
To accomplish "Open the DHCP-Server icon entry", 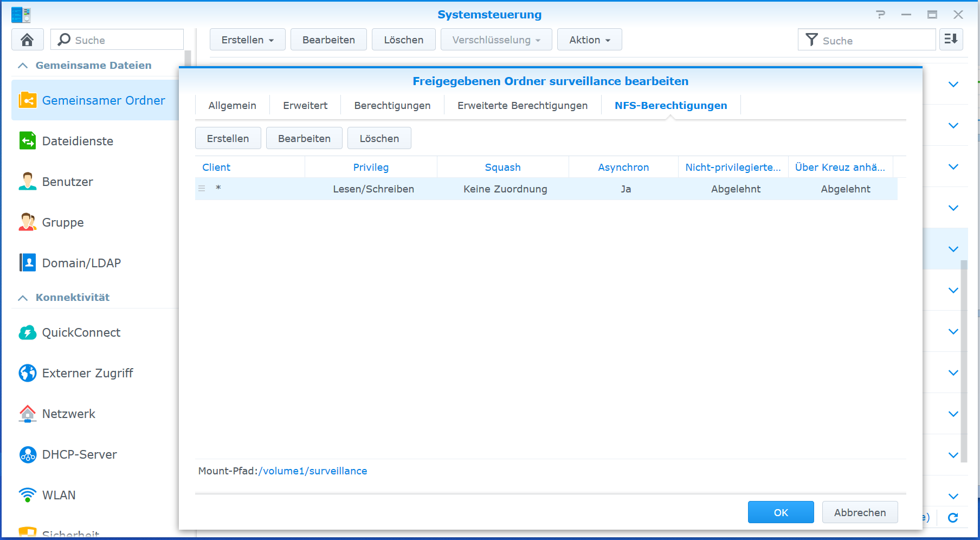I will click(27, 454).
